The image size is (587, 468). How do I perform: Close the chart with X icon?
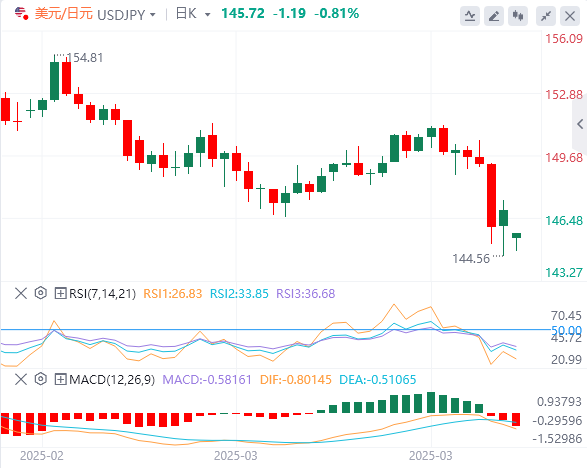(x=570, y=16)
